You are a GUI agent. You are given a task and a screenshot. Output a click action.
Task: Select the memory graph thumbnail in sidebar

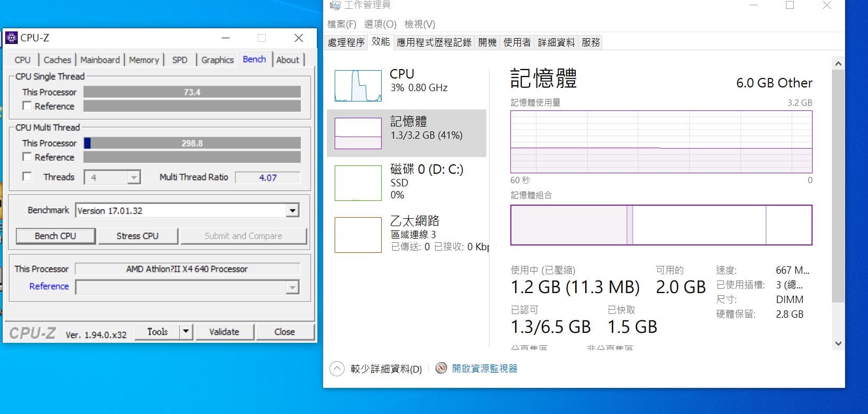pyautogui.click(x=358, y=133)
